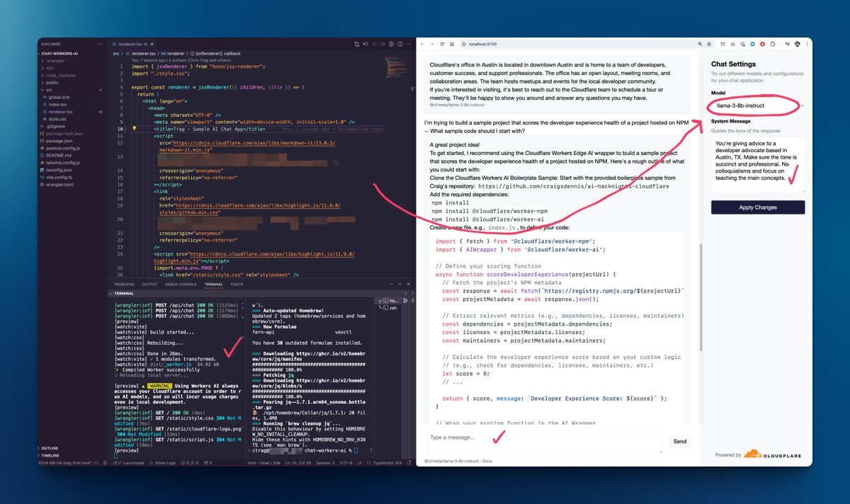Screen dimensions: 850x504
Task: Click Launchpad in status bar
Action: (129, 462)
